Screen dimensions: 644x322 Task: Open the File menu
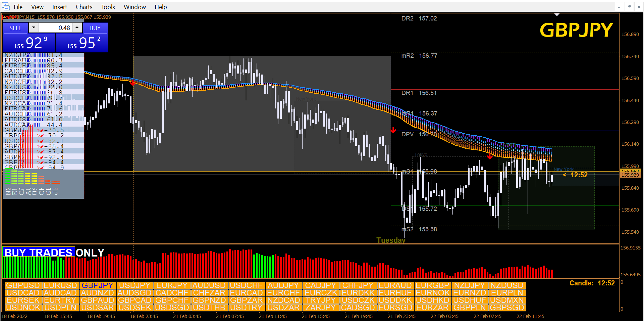tap(18, 7)
